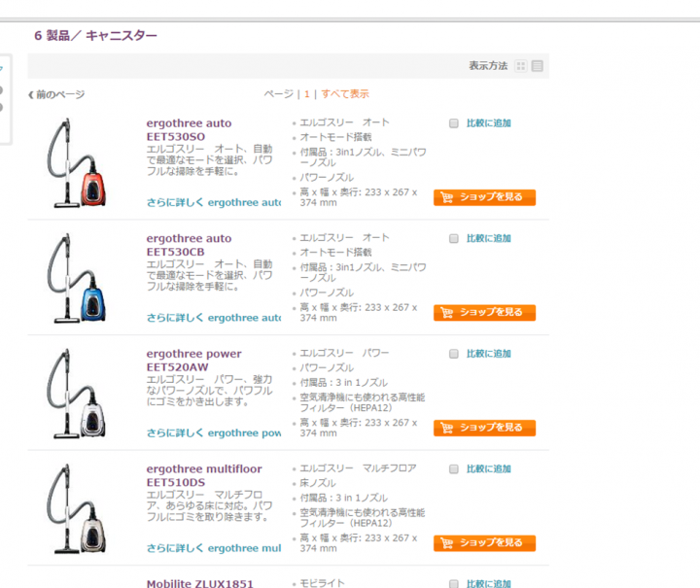
Task: Click 比較に追加 link for Mobilite ZLUX1851
Action: 488,583
